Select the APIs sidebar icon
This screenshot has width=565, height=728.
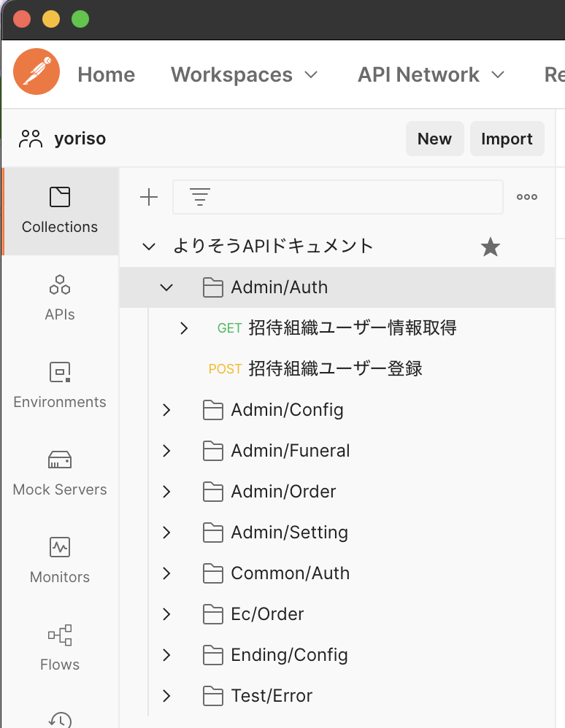[x=59, y=298]
